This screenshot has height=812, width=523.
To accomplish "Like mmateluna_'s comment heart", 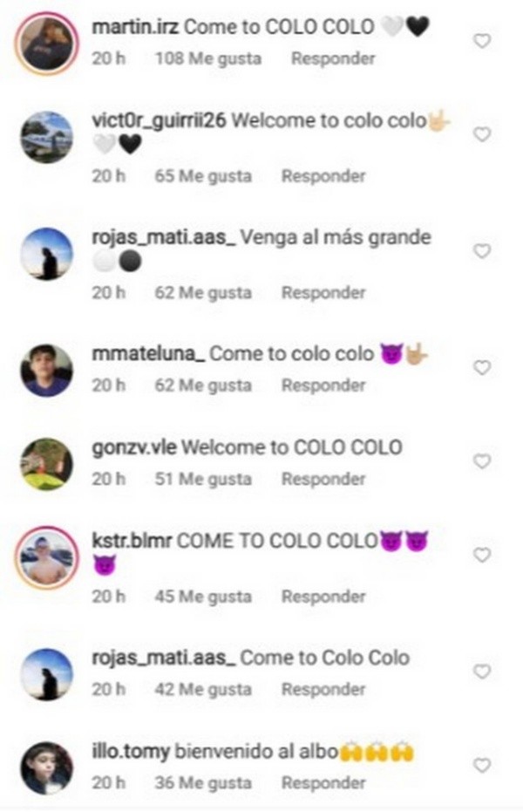I will (x=482, y=368).
